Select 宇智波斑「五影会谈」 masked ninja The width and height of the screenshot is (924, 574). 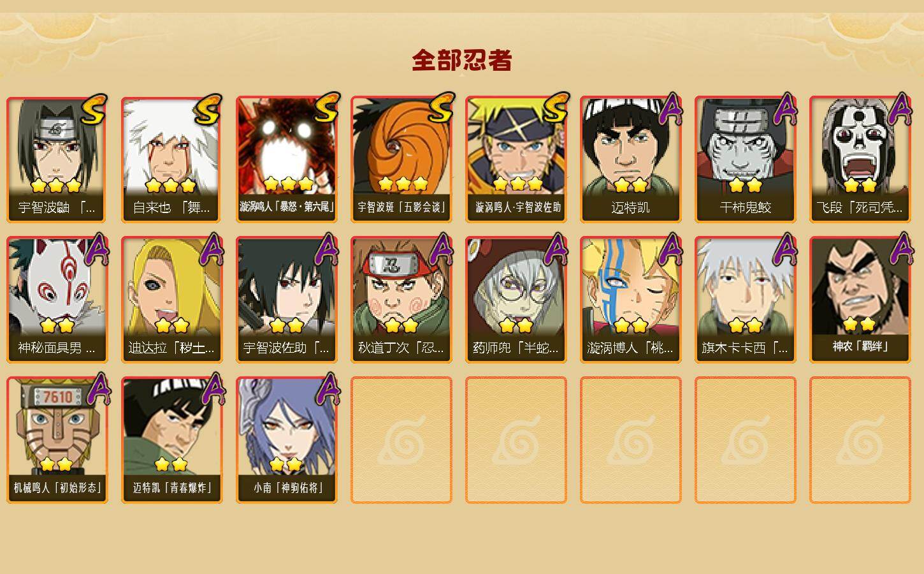click(401, 159)
